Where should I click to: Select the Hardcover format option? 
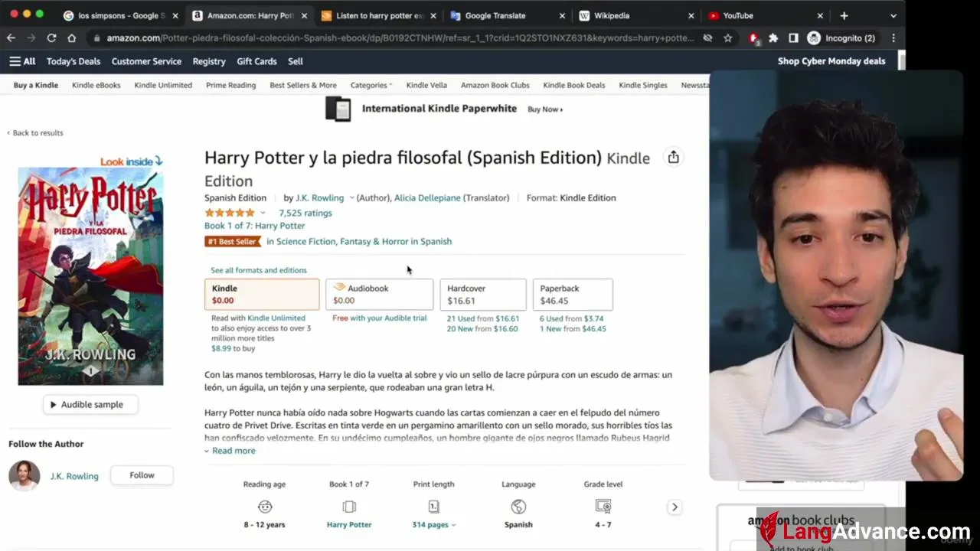483,294
